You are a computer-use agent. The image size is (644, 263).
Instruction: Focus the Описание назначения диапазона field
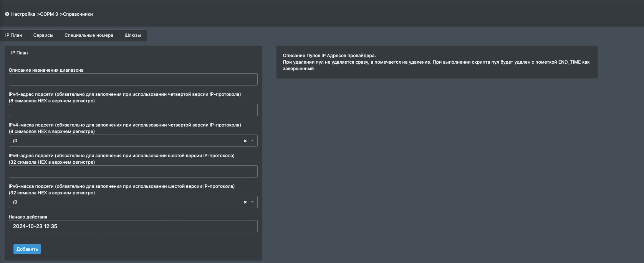pyautogui.click(x=133, y=79)
